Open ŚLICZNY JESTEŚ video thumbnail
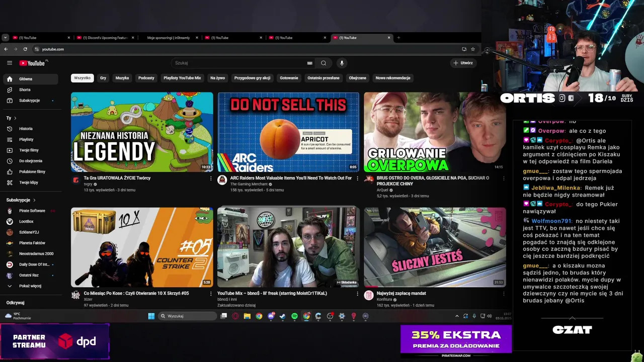The height and width of the screenshot is (362, 644). (435, 247)
